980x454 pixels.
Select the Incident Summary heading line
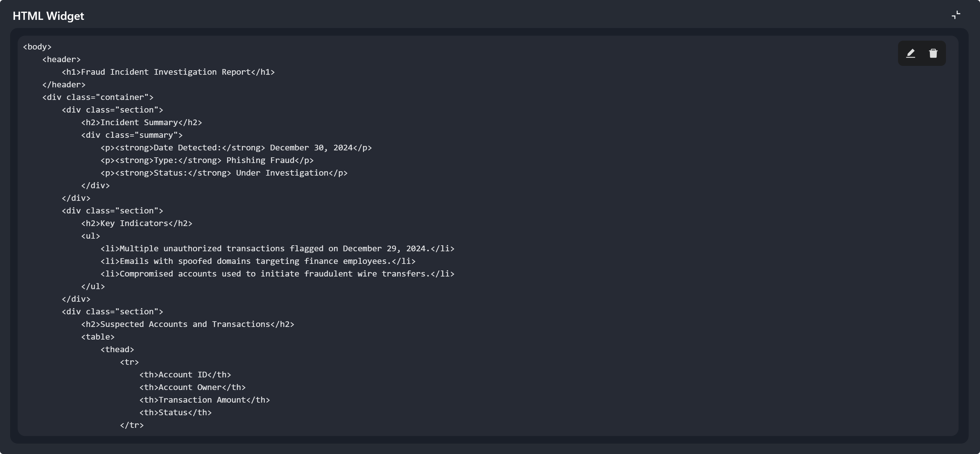[141, 122]
